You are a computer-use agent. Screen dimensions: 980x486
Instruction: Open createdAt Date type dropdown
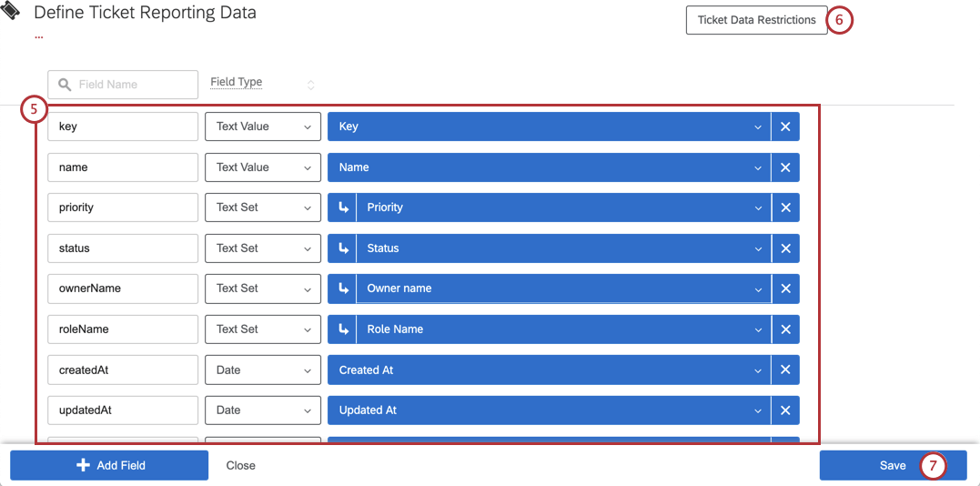[x=263, y=370]
